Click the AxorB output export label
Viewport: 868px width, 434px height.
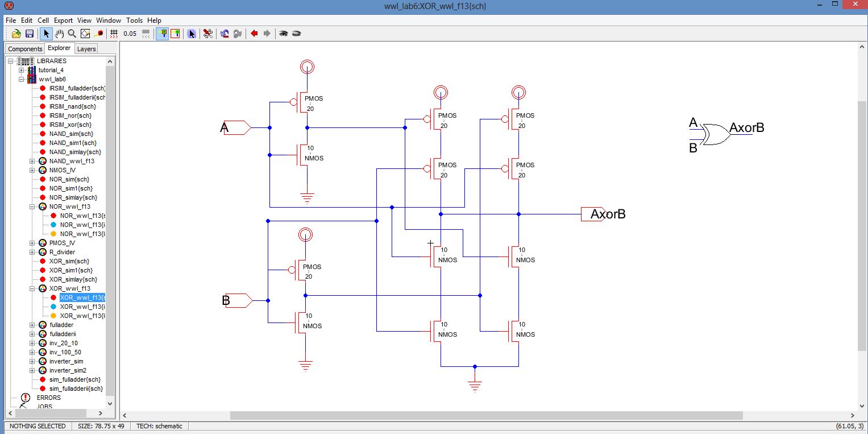pos(608,214)
